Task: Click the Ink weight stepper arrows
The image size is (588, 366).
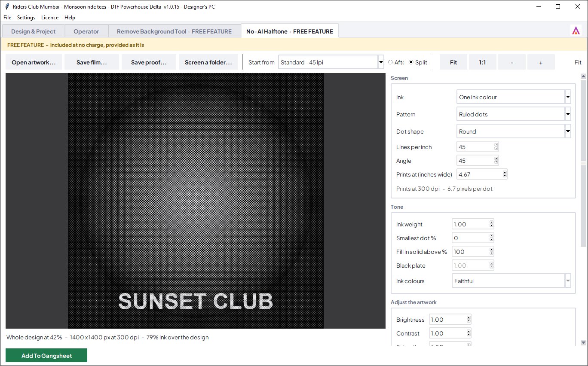Action: pos(492,224)
